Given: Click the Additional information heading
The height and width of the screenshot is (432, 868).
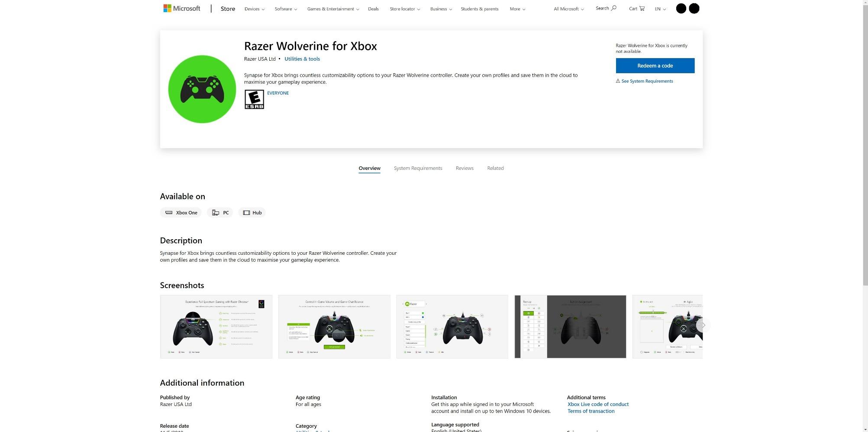Looking at the screenshot, I should point(202,383).
